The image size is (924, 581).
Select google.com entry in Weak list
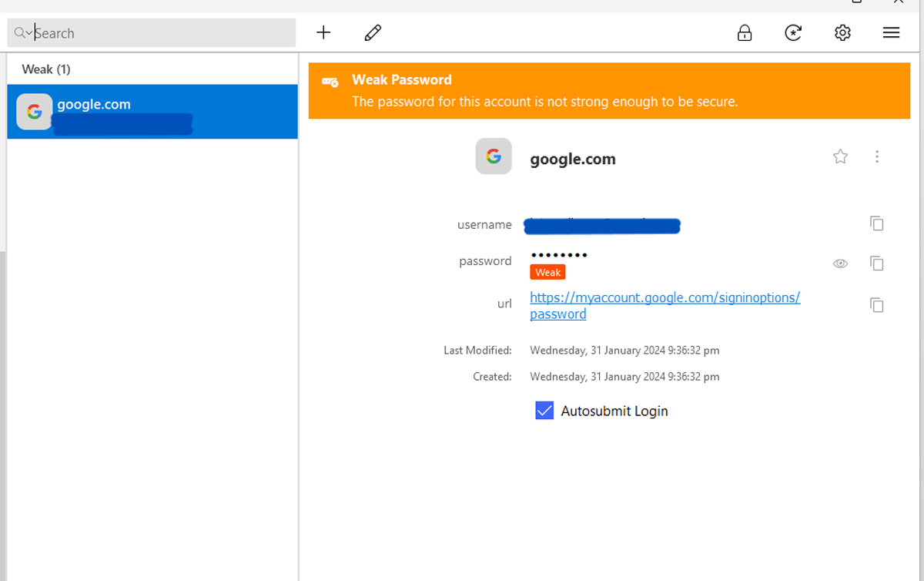[x=152, y=112]
